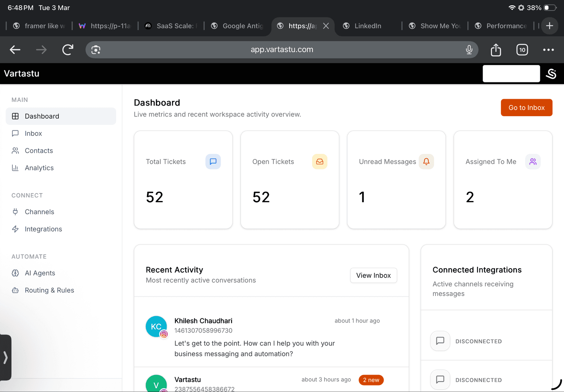Image resolution: width=564 pixels, height=392 pixels.
Task: Open the Inbox chat bubble icon
Action: (15, 133)
